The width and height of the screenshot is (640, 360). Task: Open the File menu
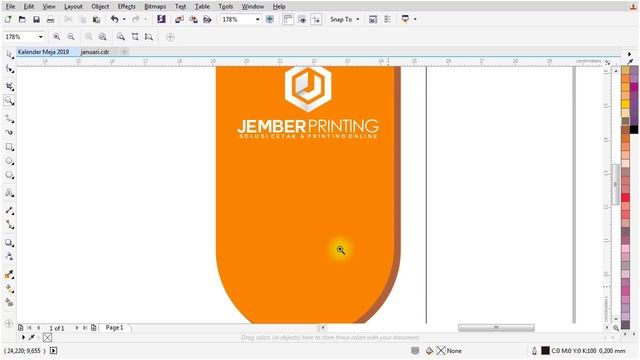[x=10, y=7]
